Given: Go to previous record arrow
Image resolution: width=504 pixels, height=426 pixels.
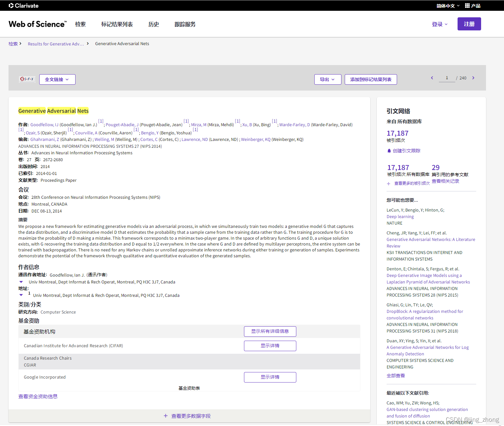Looking at the screenshot, I should pos(432,78).
